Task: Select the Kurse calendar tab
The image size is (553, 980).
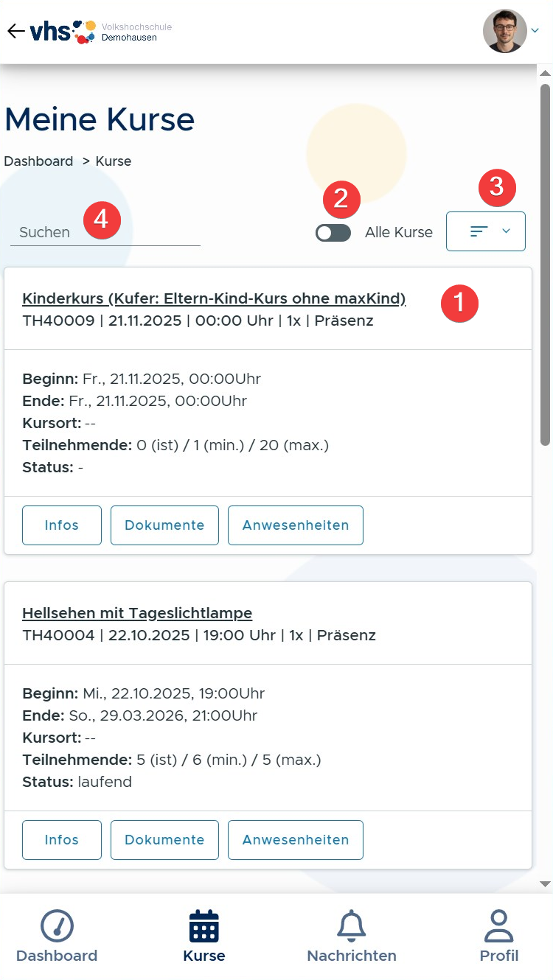Action: point(204,937)
